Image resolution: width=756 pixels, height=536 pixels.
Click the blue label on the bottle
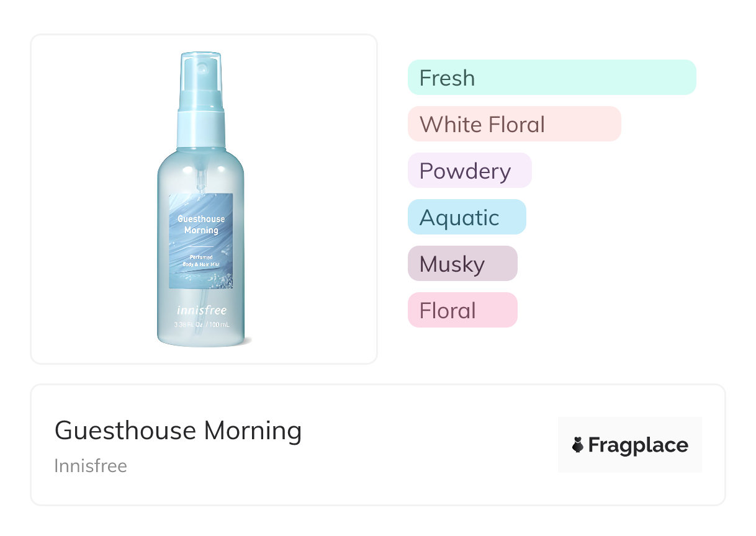pos(201,273)
